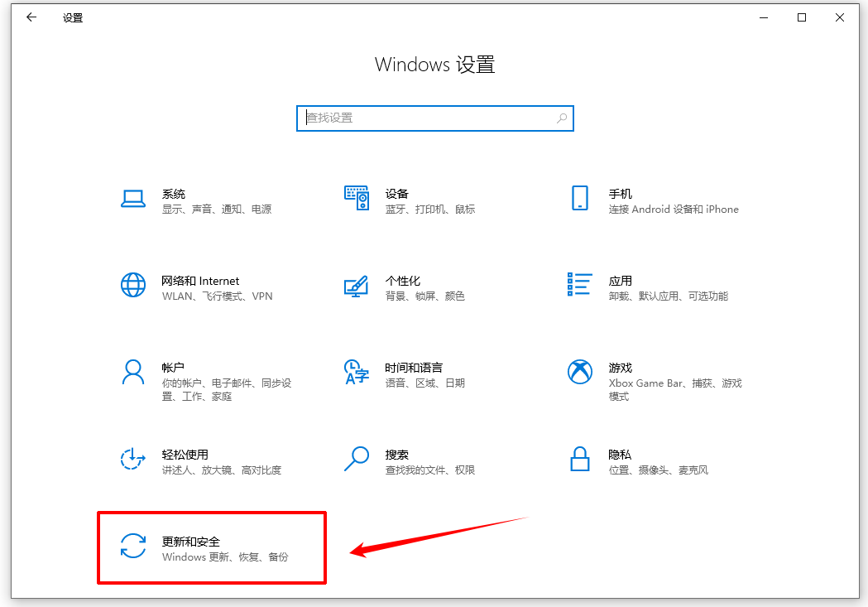This screenshot has height=607, width=868.
Task: Click description Windows 更新、恢复、备份
Action: point(225,557)
